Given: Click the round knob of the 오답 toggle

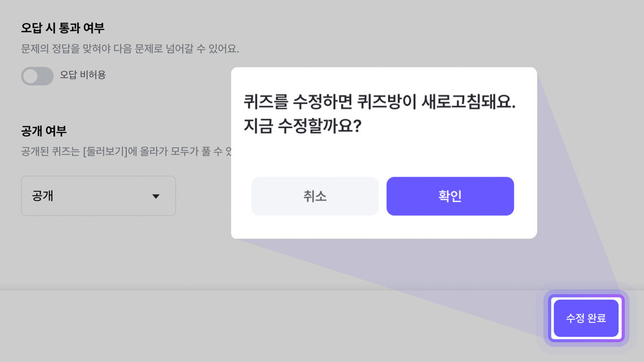Looking at the screenshot, I should [x=31, y=76].
